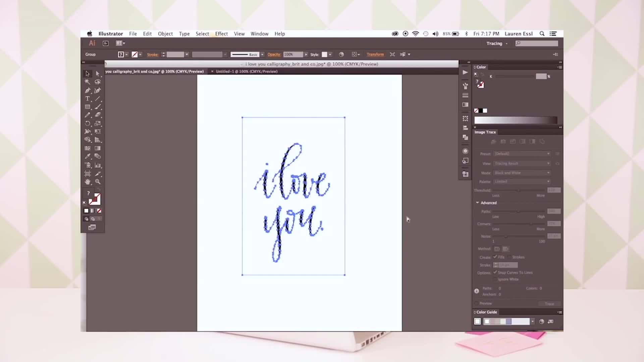The height and width of the screenshot is (362, 644).
Task: Open the Preset dropdown
Action: point(522,154)
